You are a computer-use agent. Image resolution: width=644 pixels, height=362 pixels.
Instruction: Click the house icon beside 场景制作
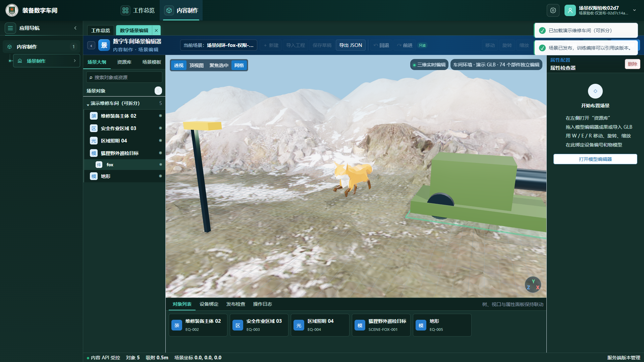pos(20,61)
